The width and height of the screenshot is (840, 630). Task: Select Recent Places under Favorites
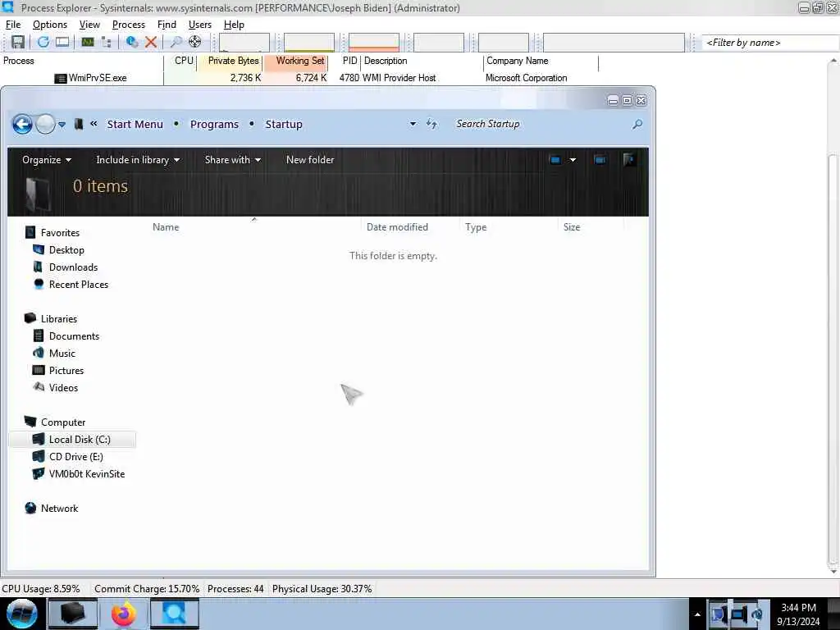tap(79, 285)
